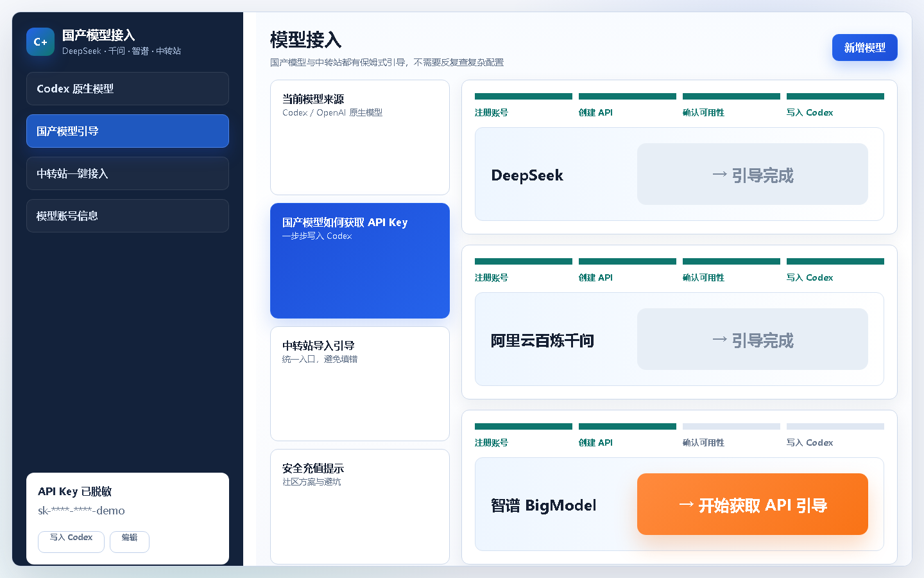The height and width of the screenshot is (578, 924).
Task: Click 引导完成 button for 阿里云百炼千问
Action: click(x=753, y=339)
